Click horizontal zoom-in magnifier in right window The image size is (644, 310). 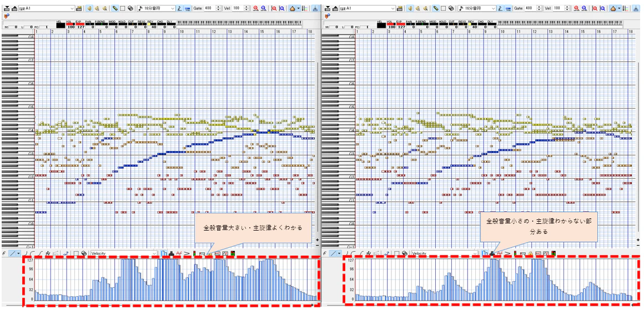pyautogui.click(x=576, y=8)
